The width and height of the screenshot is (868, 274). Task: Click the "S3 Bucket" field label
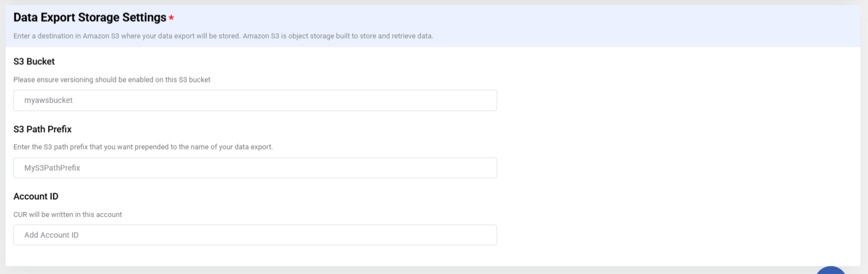[x=34, y=62]
